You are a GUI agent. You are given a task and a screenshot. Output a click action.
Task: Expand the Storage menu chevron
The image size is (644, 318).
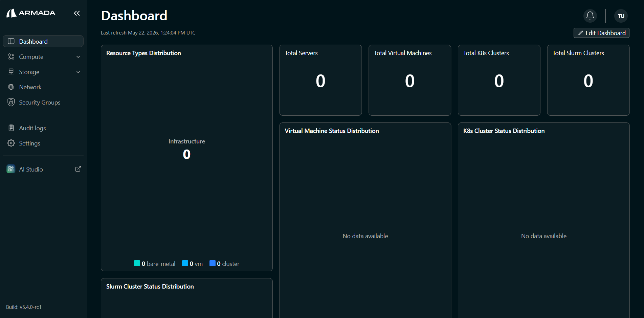tap(78, 72)
